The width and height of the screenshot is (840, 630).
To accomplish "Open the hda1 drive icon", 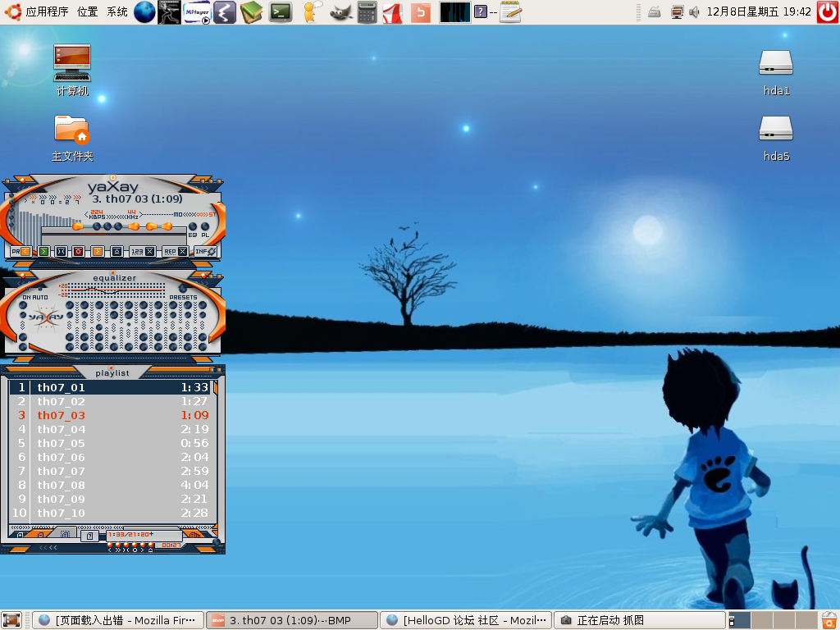I will [776, 72].
